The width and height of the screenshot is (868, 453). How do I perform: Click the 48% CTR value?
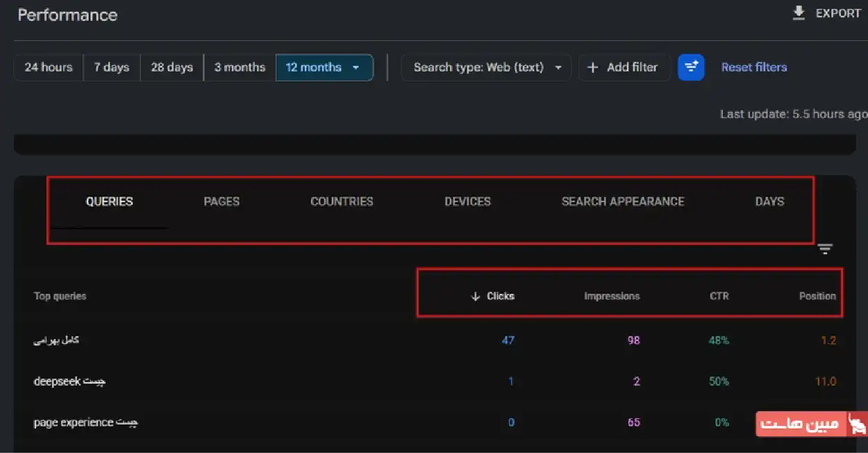719,340
